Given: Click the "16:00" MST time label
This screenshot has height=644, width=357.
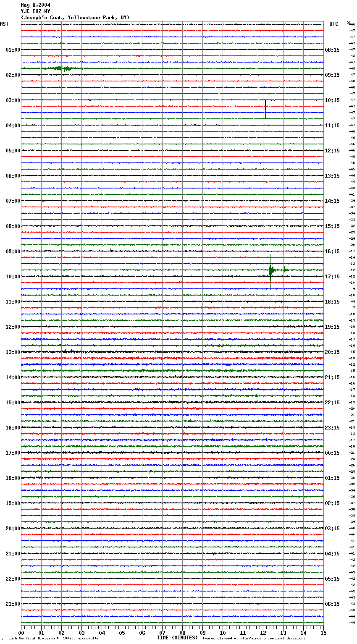Looking at the screenshot, I should pos(13,428).
